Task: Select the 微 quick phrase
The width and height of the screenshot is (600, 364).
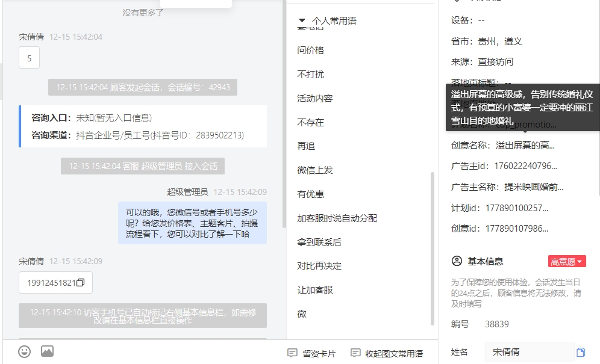Action: [302, 314]
